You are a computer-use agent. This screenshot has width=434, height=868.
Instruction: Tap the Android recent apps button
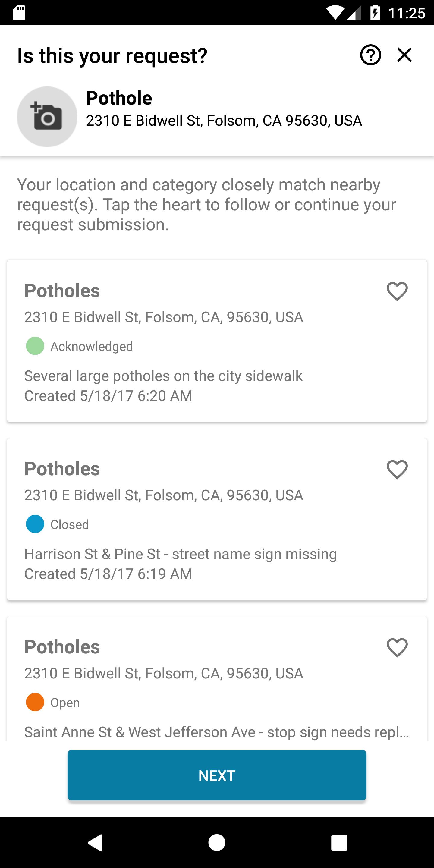point(339,842)
